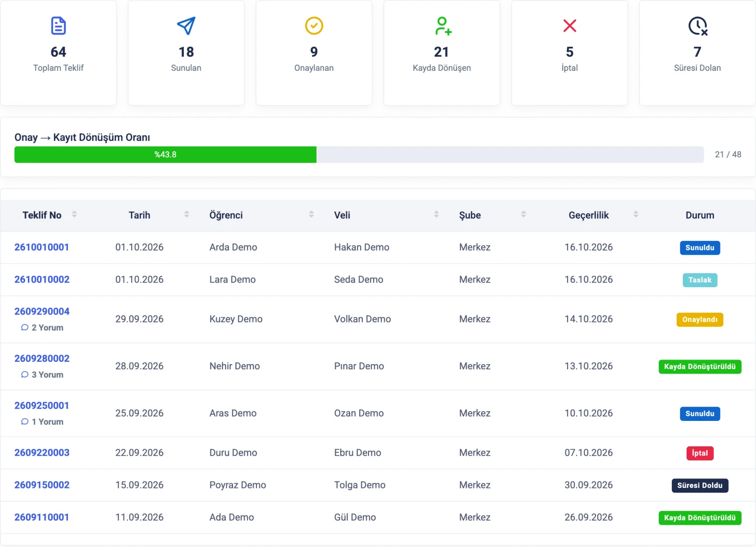Select the Tolga Demo parent cell

(360, 485)
